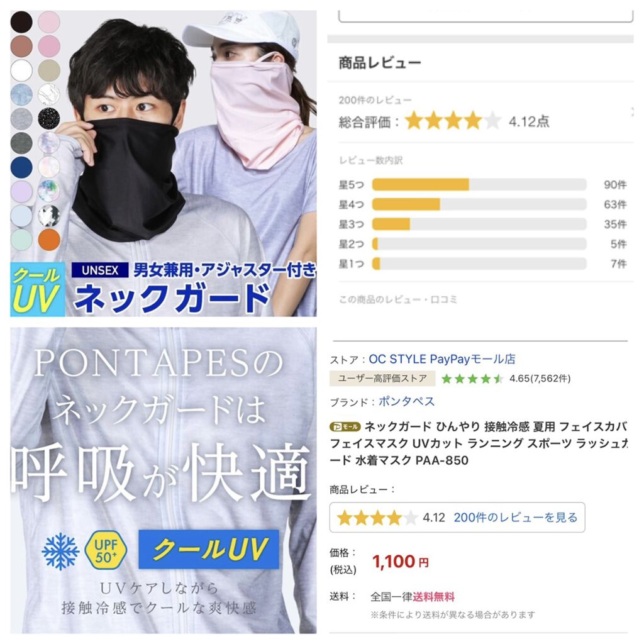
Task: Open OC STYLE PayPayモール店 store link
Action: point(442,359)
